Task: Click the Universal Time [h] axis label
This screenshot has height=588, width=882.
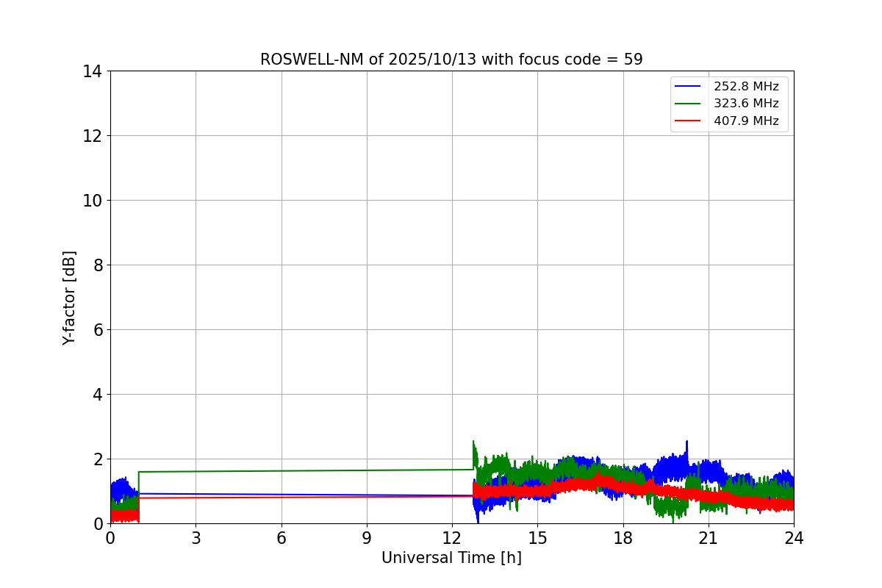Action: tap(451, 559)
